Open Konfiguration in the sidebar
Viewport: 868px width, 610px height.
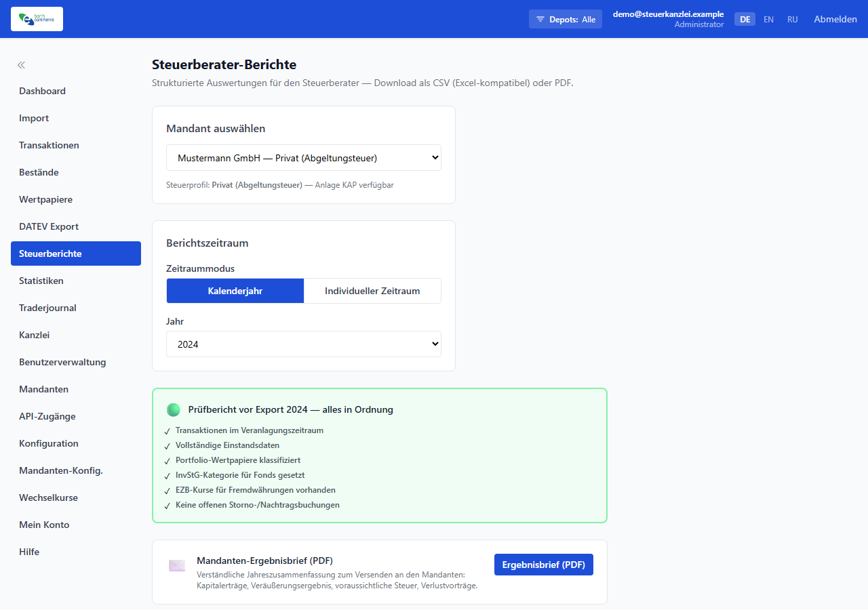tap(76, 443)
